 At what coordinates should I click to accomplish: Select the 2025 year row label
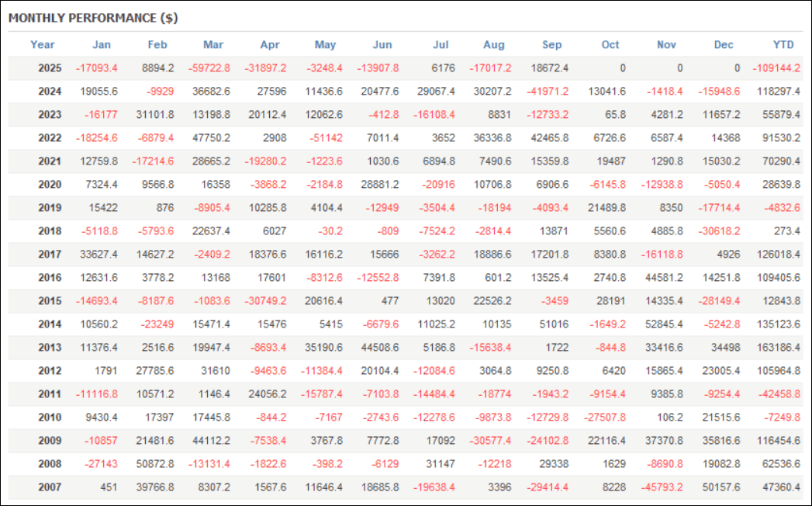pos(50,68)
